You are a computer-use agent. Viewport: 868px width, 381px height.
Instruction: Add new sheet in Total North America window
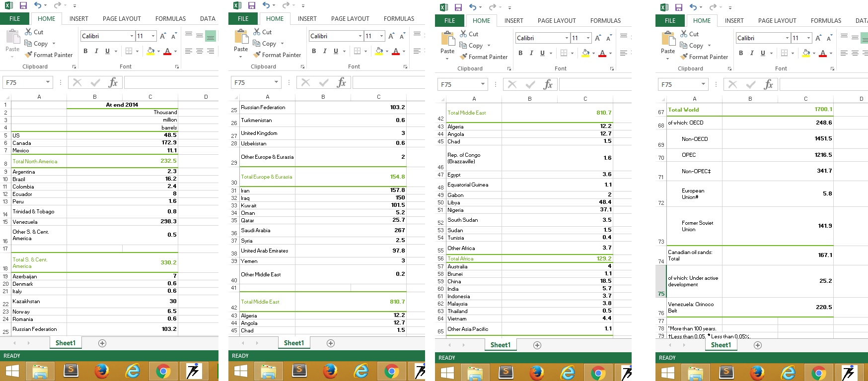pyautogui.click(x=102, y=343)
